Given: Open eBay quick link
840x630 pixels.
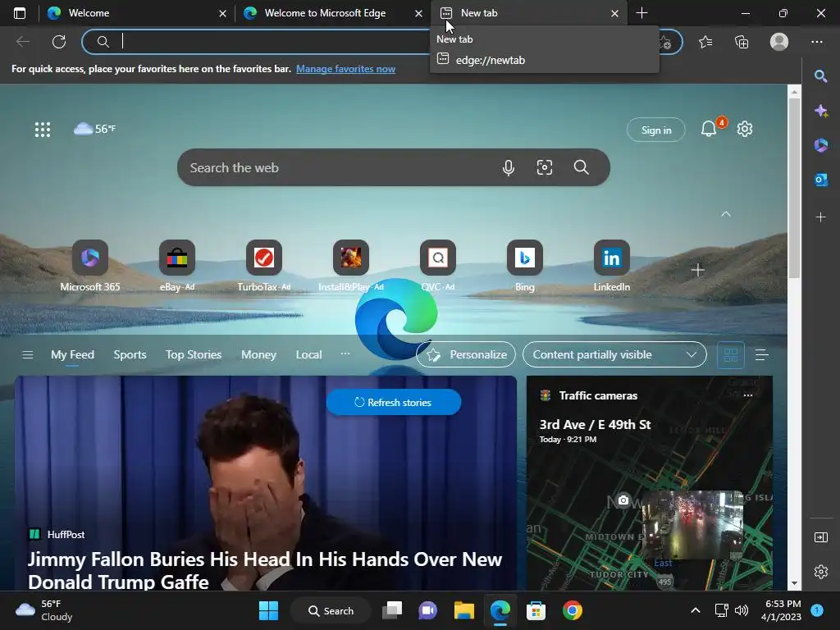Looking at the screenshot, I should coord(177,267).
